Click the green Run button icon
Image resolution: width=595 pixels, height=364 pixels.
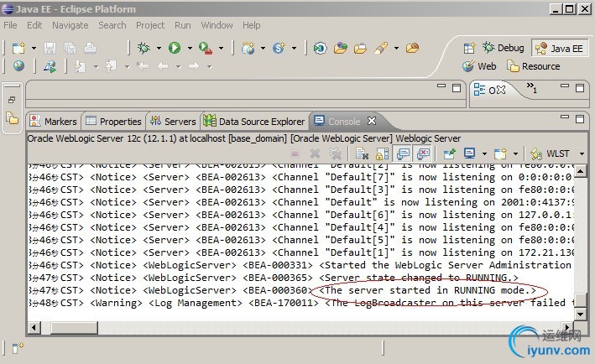[x=175, y=48]
